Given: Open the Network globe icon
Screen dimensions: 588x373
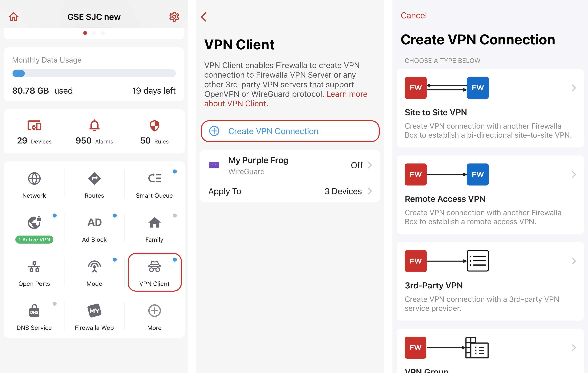Looking at the screenshot, I should click(34, 178).
